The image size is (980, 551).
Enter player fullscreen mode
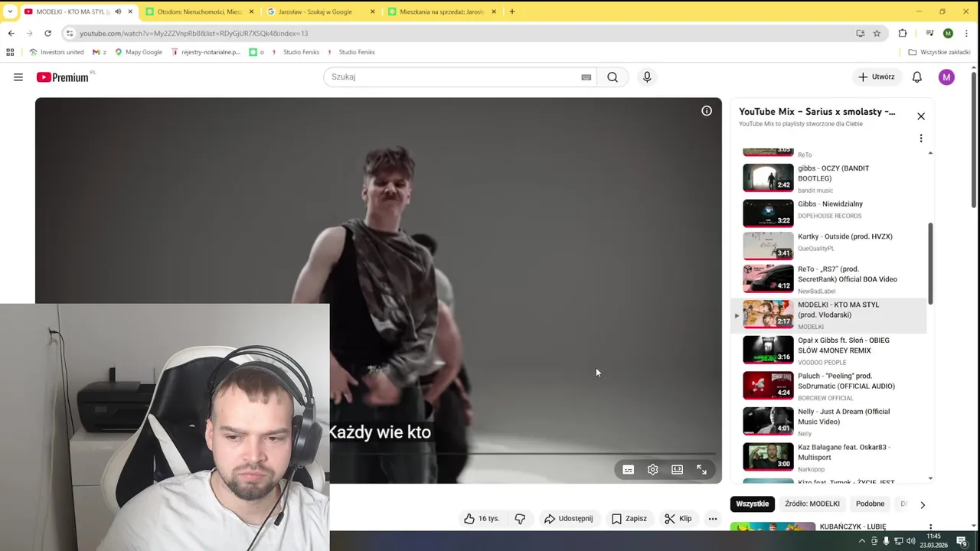pos(701,470)
